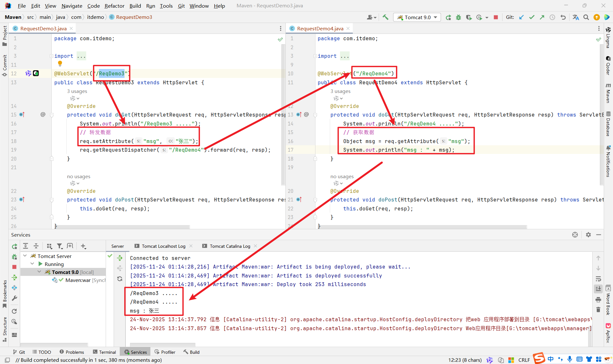Click the Build Project hammer icon
The image size is (613, 364).
click(x=385, y=17)
